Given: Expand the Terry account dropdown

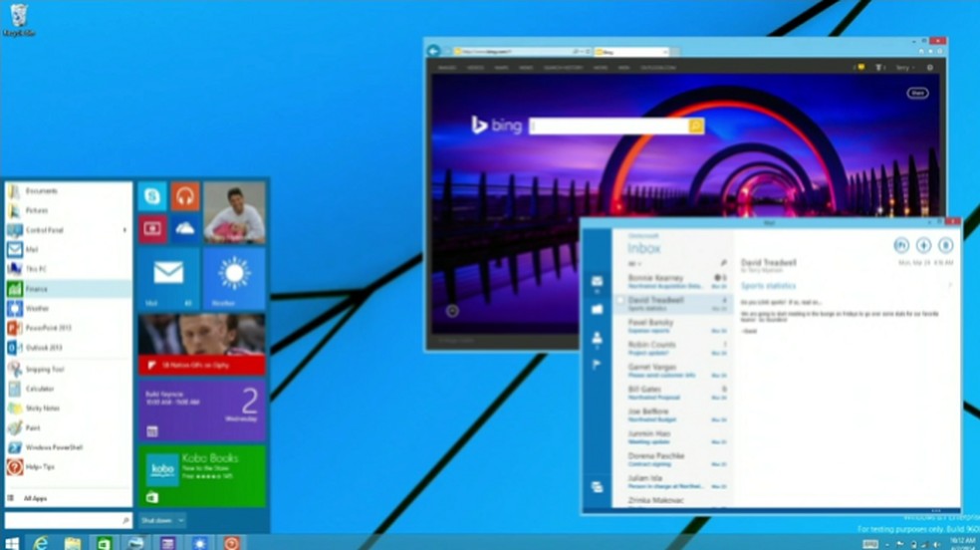Looking at the screenshot, I should point(904,68).
